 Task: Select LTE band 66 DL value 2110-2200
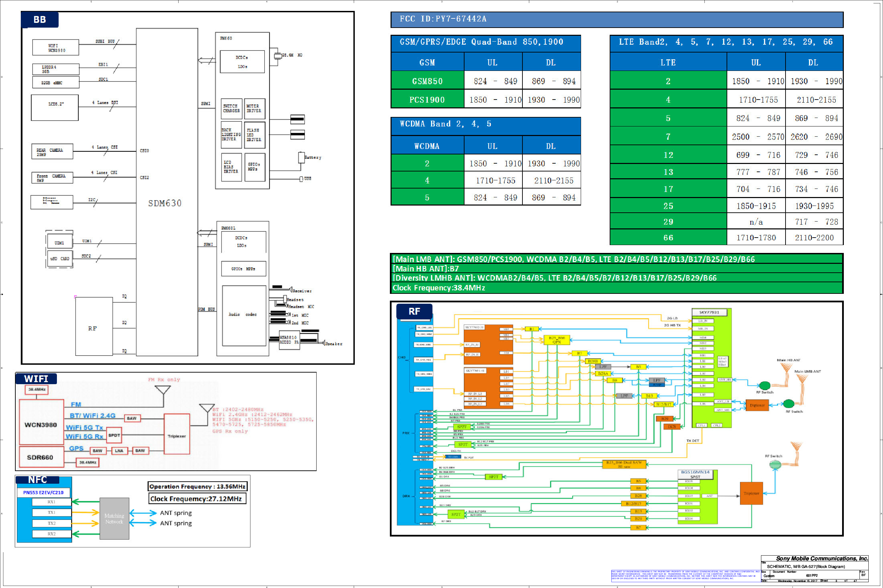click(814, 237)
